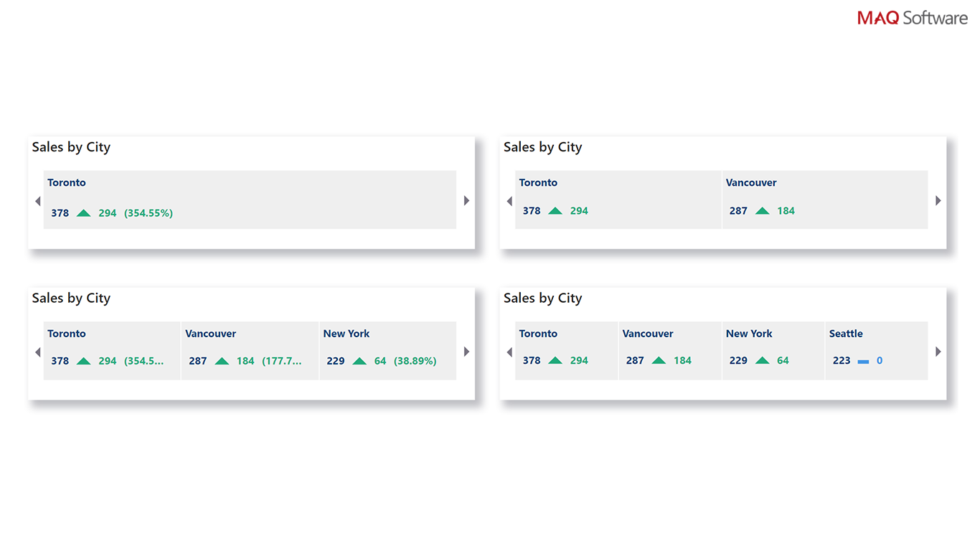
Task: Click the right arrow after the New York (38.89%) tile
Action: tap(466, 352)
